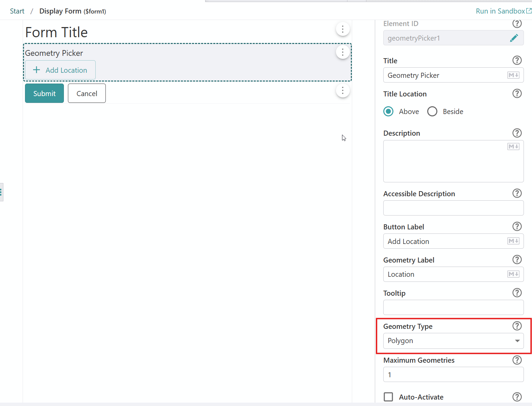Show help for Maximum Geometries
Screen dimensions: 532x406
tap(517, 360)
